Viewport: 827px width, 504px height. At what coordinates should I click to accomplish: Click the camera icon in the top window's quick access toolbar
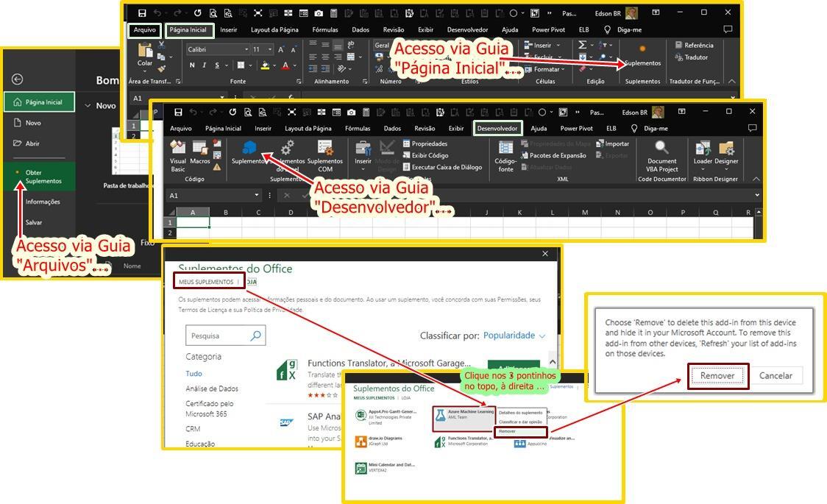(319, 13)
